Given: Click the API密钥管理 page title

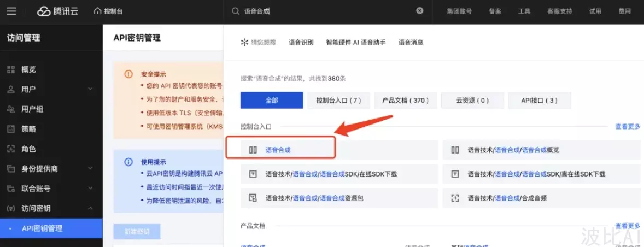Looking at the screenshot, I should coord(137,38).
